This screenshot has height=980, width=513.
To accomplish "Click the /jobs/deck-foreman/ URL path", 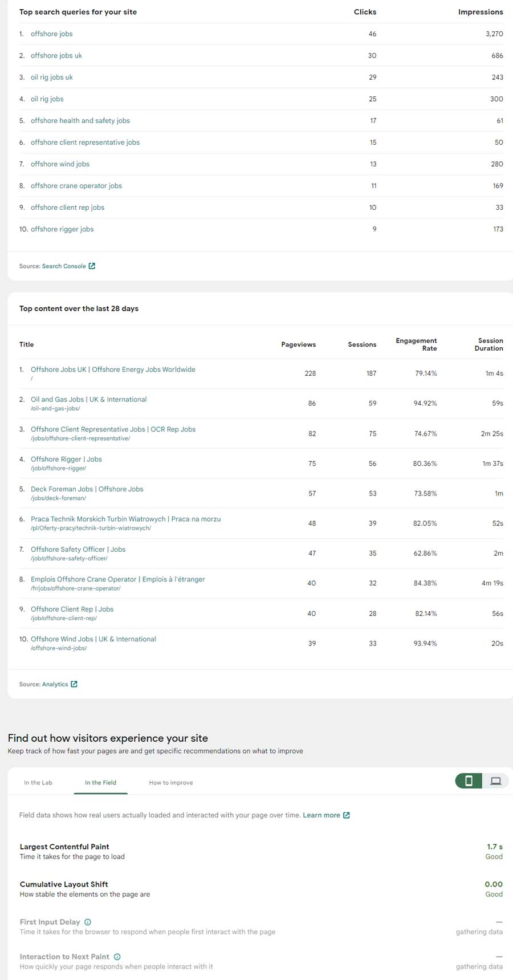I will pyautogui.click(x=58, y=498).
